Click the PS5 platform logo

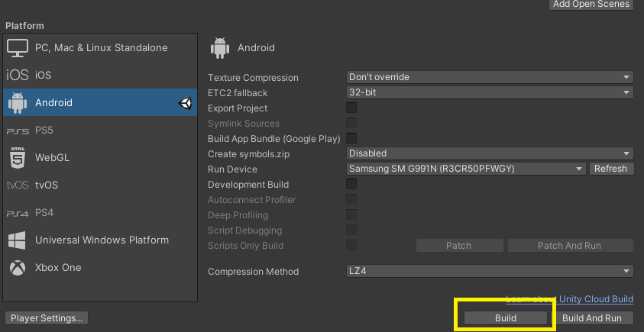tap(18, 131)
